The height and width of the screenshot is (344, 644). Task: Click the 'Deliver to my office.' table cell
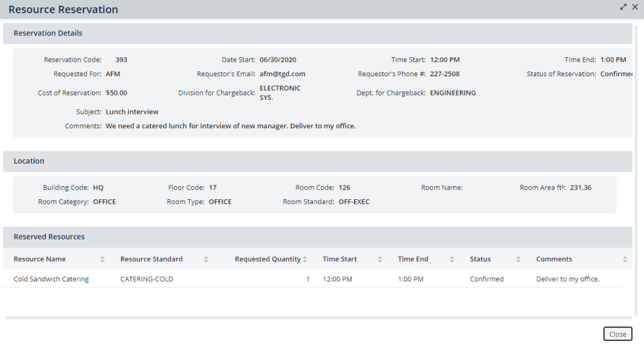[568, 279]
